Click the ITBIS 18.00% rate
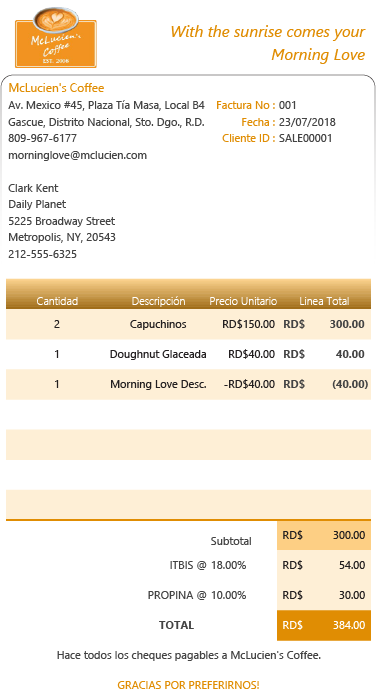Image resolution: width=376 pixels, height=694 pixels. click(x=228, y=566)
